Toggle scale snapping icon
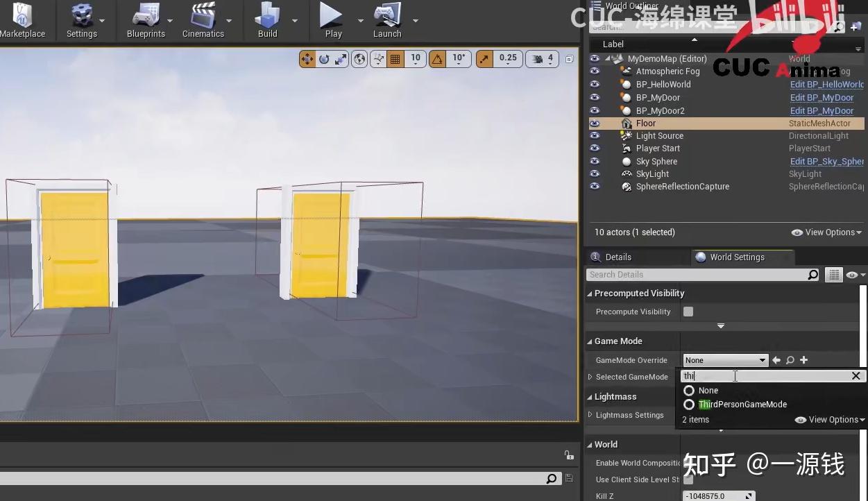868x501 pixels. point(484,59)
